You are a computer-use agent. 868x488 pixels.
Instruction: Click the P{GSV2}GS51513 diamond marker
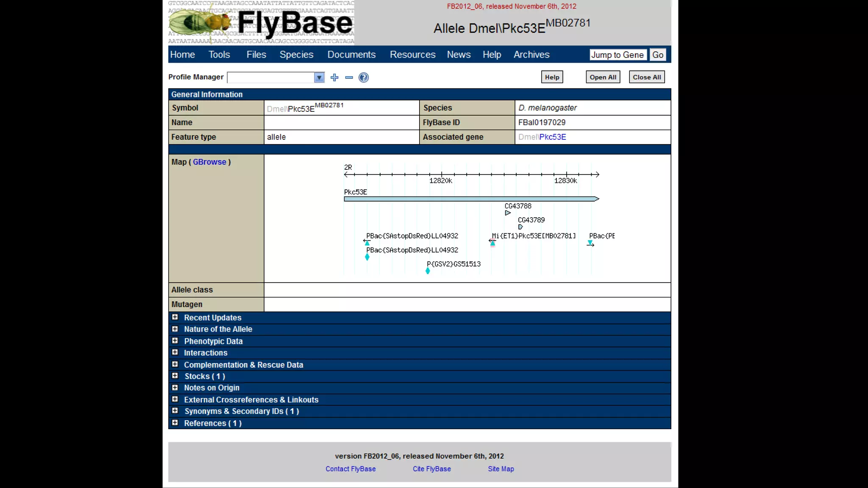point(428,271)
